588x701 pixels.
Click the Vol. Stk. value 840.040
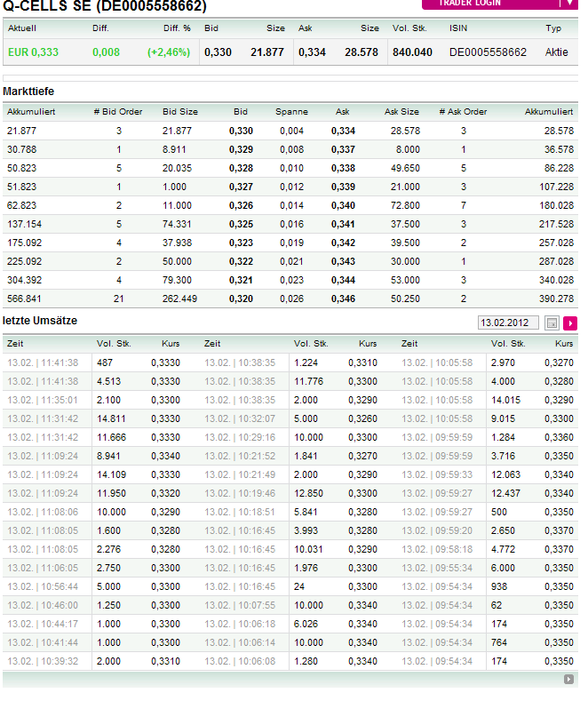click(x=412, y=52)
